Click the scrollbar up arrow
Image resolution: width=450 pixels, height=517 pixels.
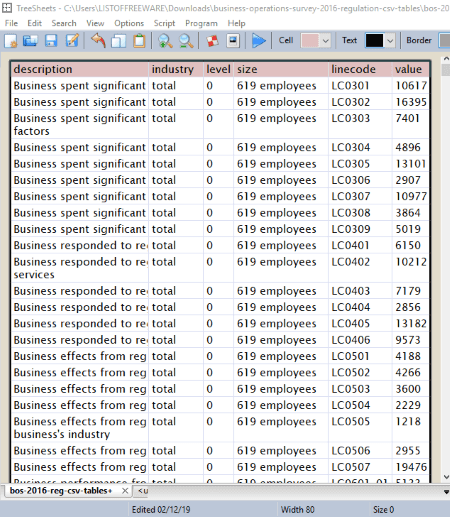coord(446,59)
